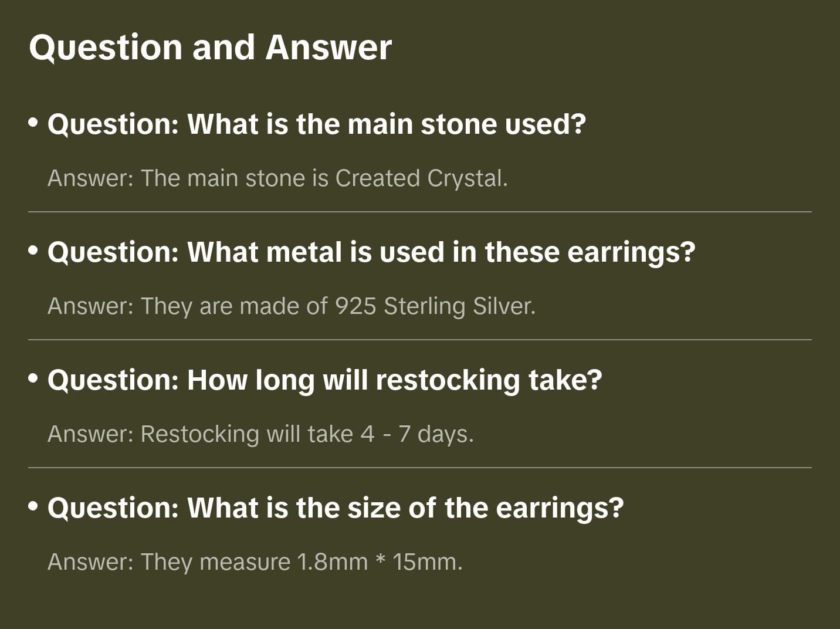The image size is (840, 629).
Task: Click the answer about restocking taking 4 - 7 days
Action: [x=260, y=434]
